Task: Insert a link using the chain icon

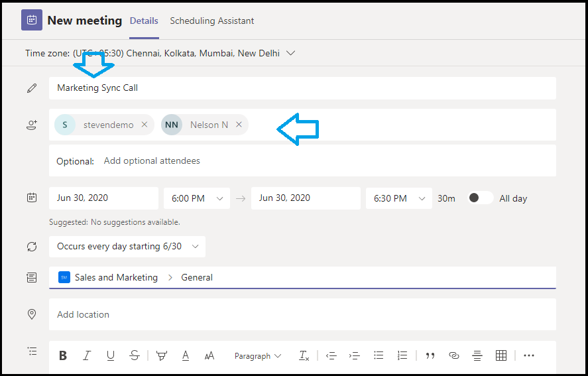Action: [x=453, y=355]
